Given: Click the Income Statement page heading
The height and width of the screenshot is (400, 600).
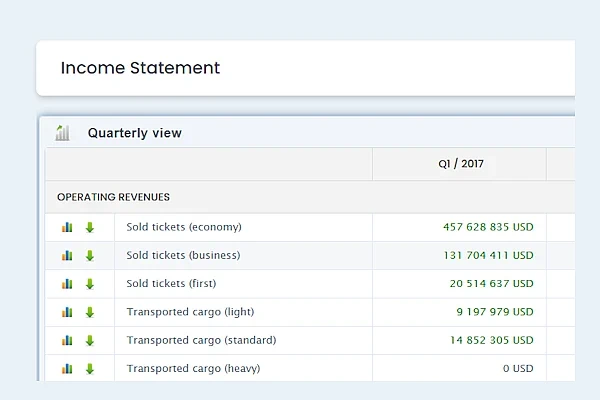Looking at the screenshot, I should (x=140, y=68).
